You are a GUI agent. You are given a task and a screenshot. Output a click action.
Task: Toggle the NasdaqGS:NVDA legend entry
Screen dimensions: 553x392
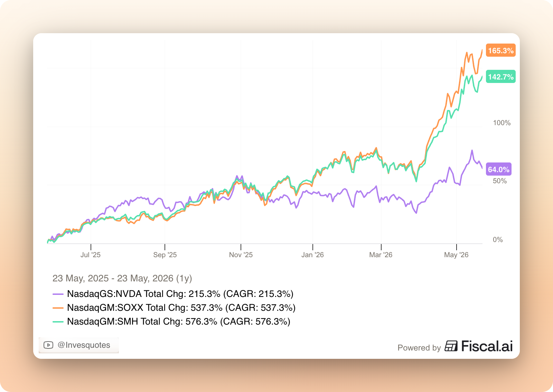pos(173,294)
